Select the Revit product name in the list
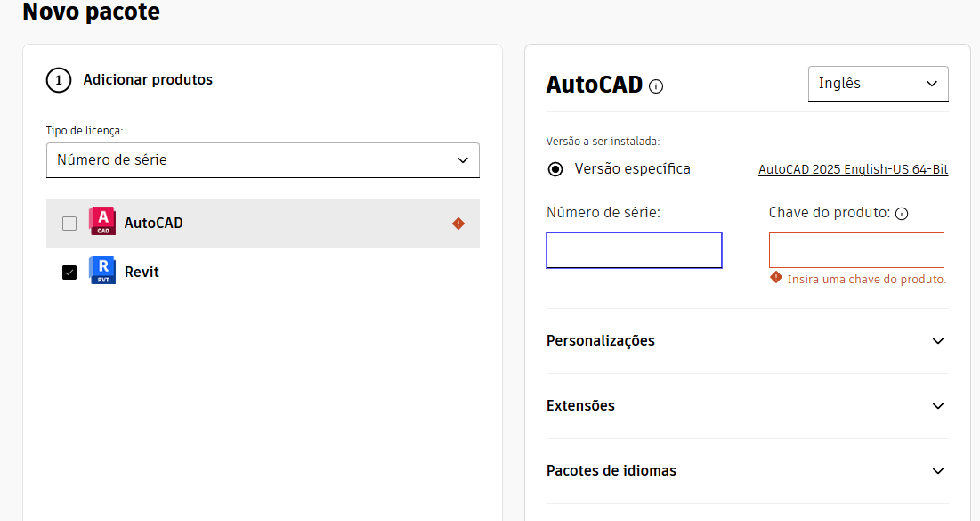The height and width of the screenshot is (521, 980). [x=142, y=272]
